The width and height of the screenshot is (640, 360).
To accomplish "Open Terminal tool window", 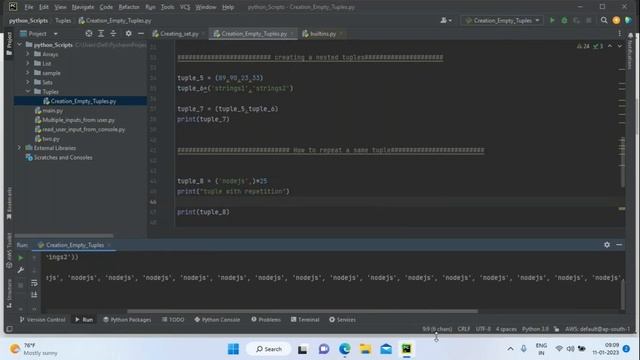I will tap(305, 320).
